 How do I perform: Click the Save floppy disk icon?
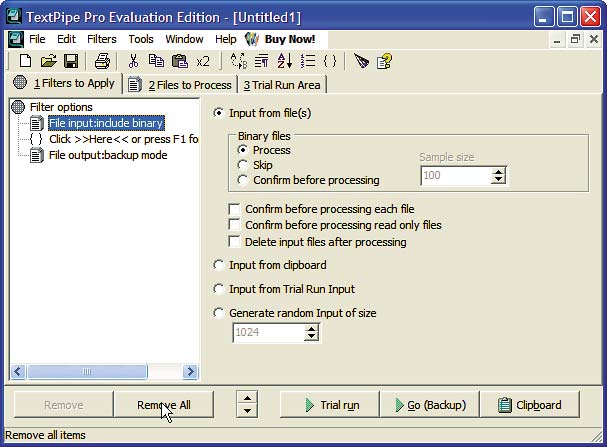point(71,61)
